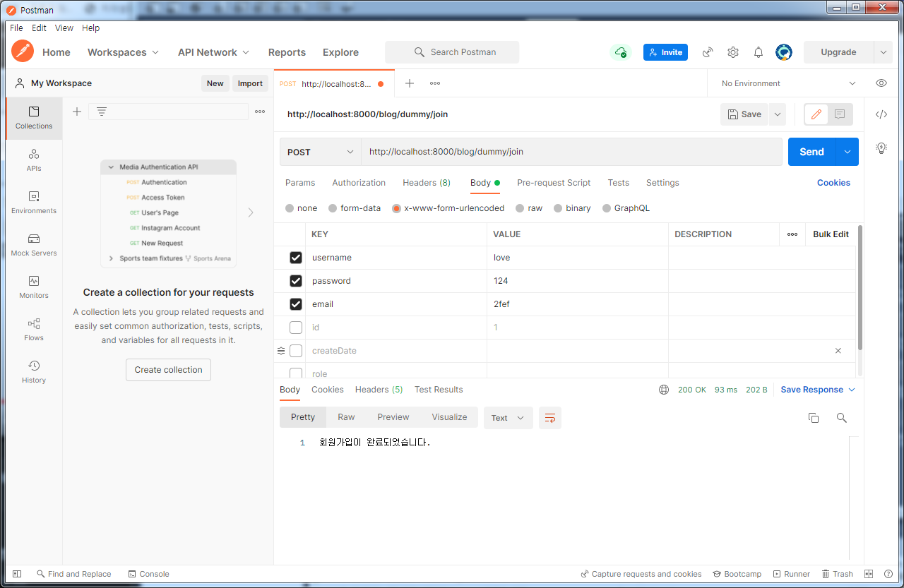The height and width of the screenshot is (588, 904).
Task: Open the POST method dropdown
Action: click(x=321, y=152)
